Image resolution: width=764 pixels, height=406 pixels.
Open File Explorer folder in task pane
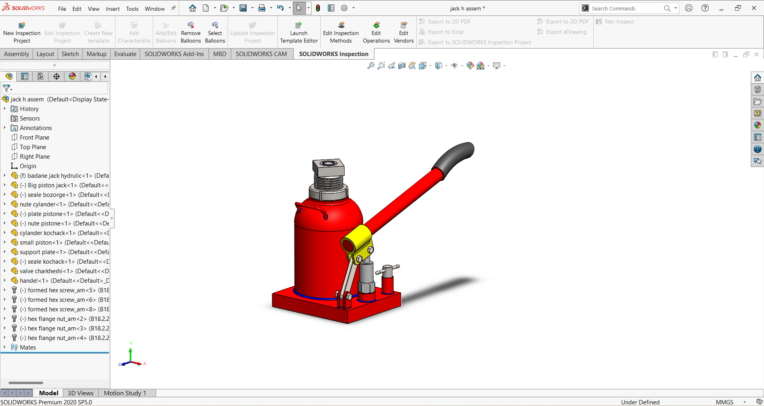[757, 101]
